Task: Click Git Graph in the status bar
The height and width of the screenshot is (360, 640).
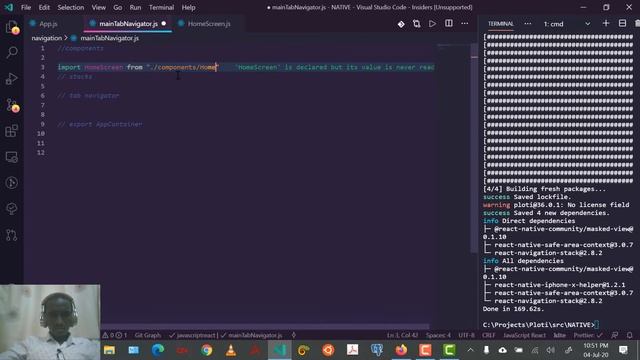Action: [148, 336]
